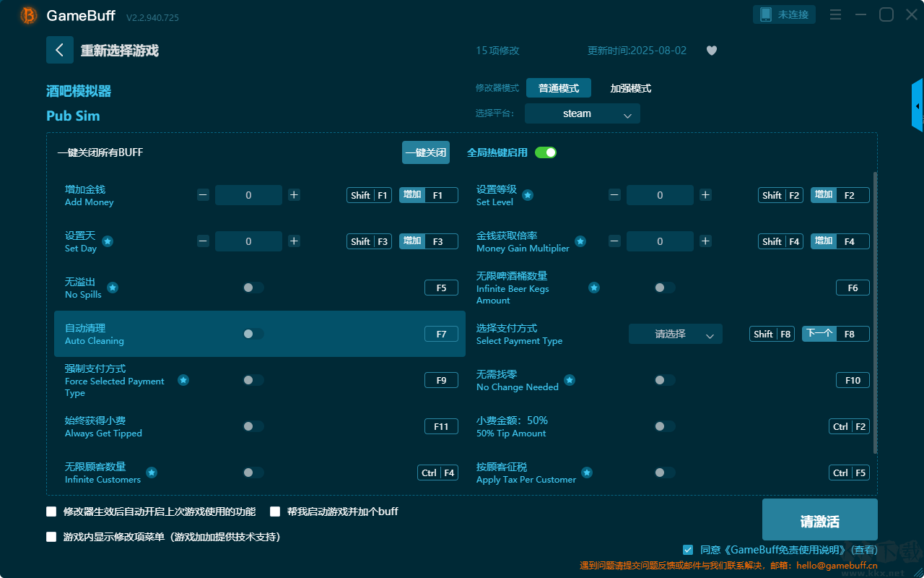Viewport: 924px width, 578px height.
Task: Turn on Auto Cleaning toggle
Action: pyautogui.click(x=253, y=334)
